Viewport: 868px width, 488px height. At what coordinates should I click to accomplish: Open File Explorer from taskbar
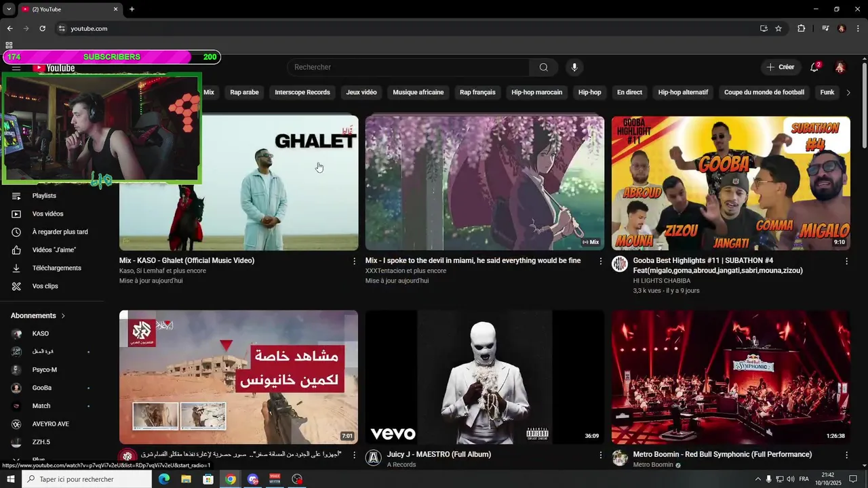pyautogui.click(x=186, y=479)
